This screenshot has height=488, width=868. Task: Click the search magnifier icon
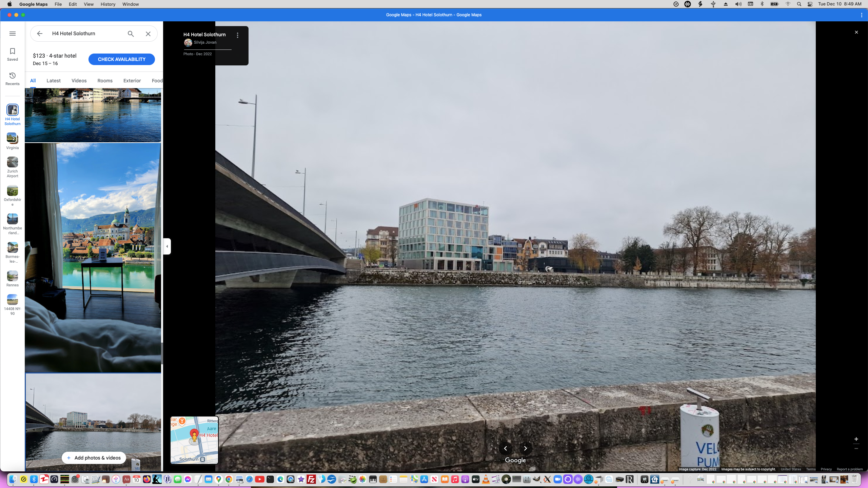click(130, 34)
